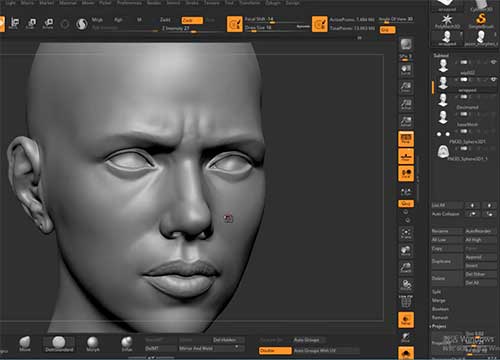Toggle the Floor grid button

pyautogui.click(x=406, y=156)
